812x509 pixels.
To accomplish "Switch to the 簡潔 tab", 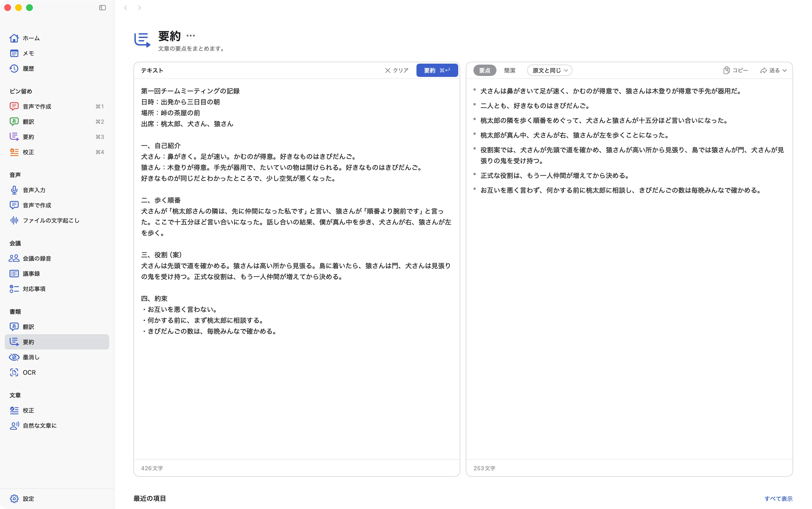I will [510, 70].
